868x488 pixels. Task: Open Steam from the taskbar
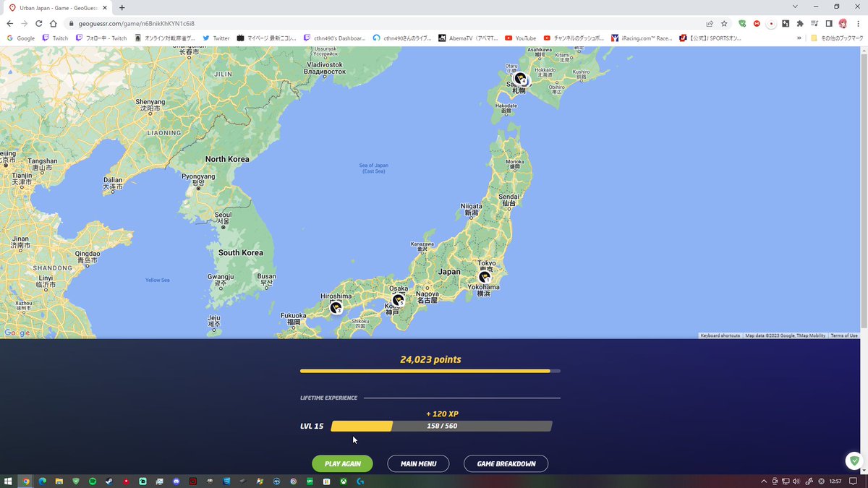click(109, 481)
